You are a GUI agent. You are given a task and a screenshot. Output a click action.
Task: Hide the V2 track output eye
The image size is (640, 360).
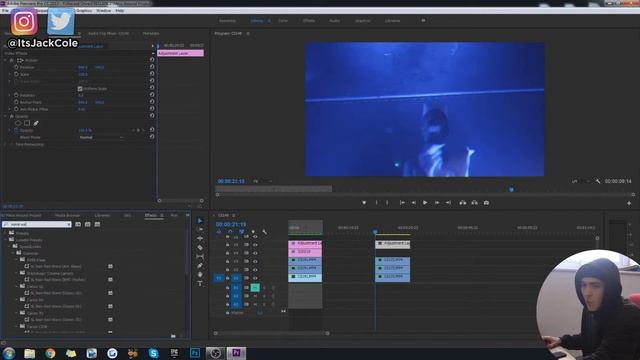point(255,269)
